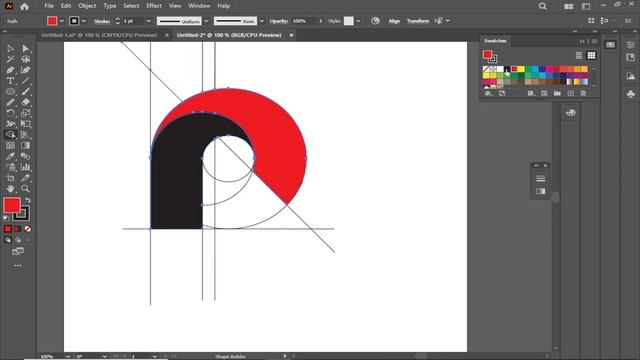Select the Type tool
This screenshot has width=640, height=360.
coord(10,81)
